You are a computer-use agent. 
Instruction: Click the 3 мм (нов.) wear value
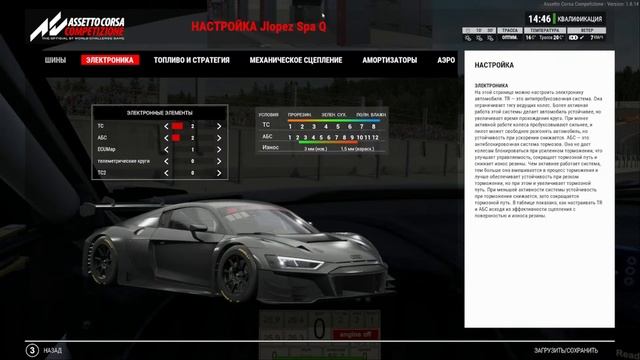tap(316, 149)
